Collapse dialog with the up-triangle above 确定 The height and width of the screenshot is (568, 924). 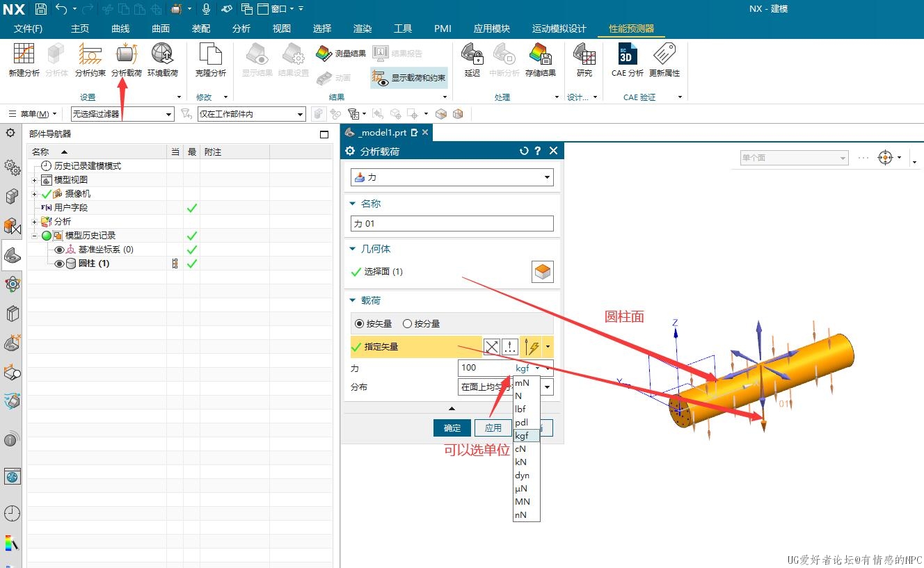[x=452, y=409]
